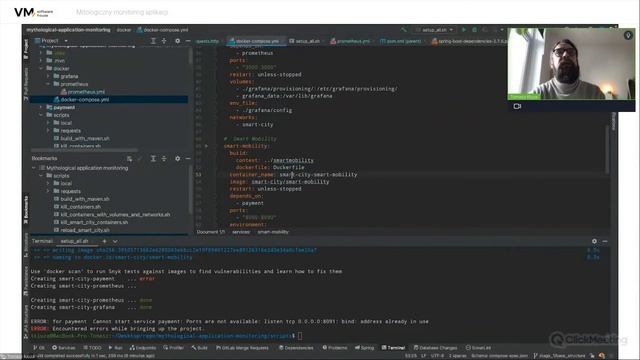Click the Collapse All icon in Project panel header

164,41
